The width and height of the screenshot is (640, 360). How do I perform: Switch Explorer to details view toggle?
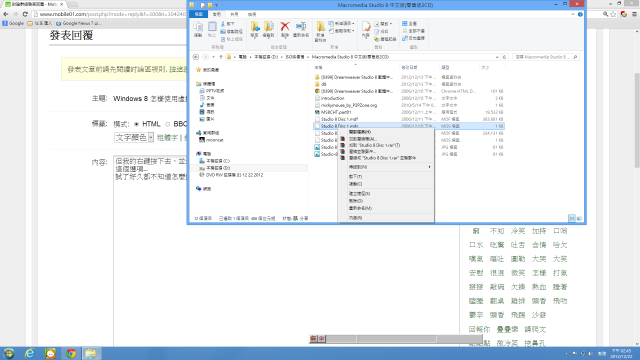(x=572, y=218)
